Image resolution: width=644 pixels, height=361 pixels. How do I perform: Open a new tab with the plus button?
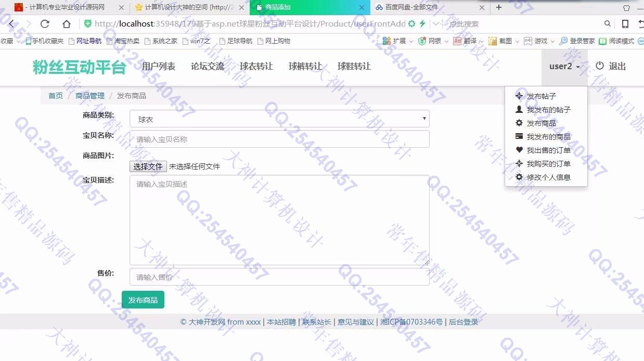pyautogui.click(x=499, y=7)
